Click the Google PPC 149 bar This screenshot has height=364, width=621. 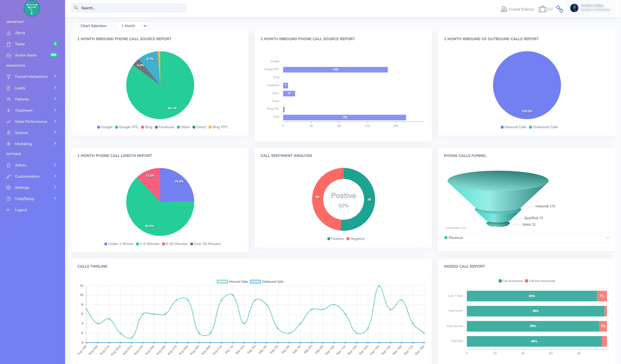[x=335, y=70]
